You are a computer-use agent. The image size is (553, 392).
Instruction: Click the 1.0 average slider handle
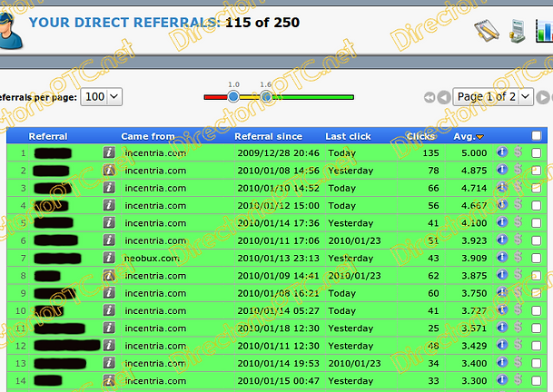pos(233,96)
